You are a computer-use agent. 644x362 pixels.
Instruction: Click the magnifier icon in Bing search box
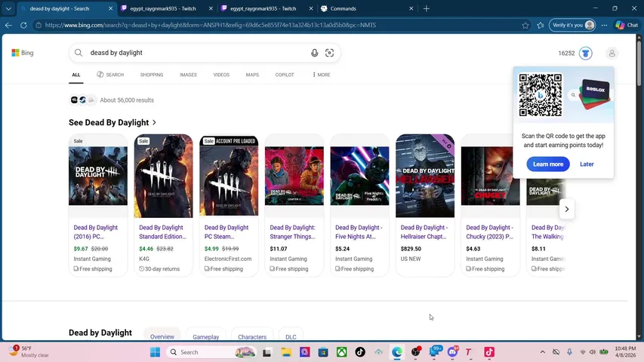79,53
